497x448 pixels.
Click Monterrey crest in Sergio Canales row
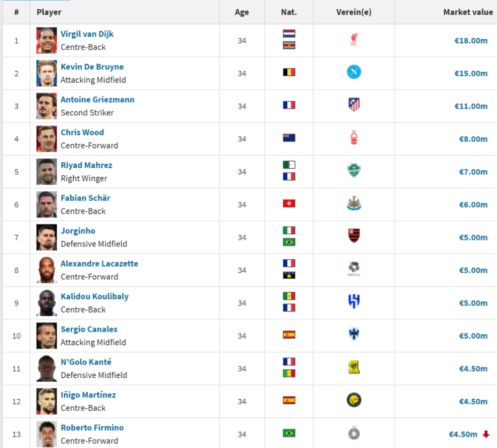(x=354, y=335)
